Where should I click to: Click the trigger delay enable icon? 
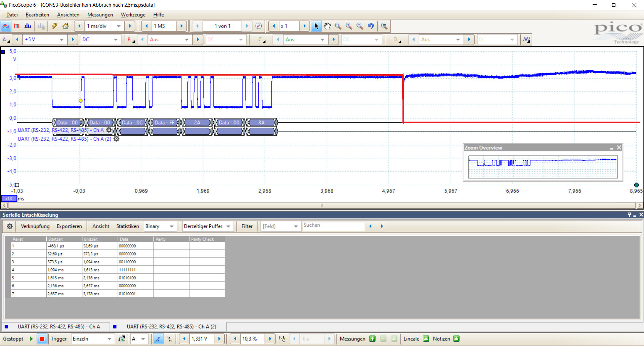282,339
